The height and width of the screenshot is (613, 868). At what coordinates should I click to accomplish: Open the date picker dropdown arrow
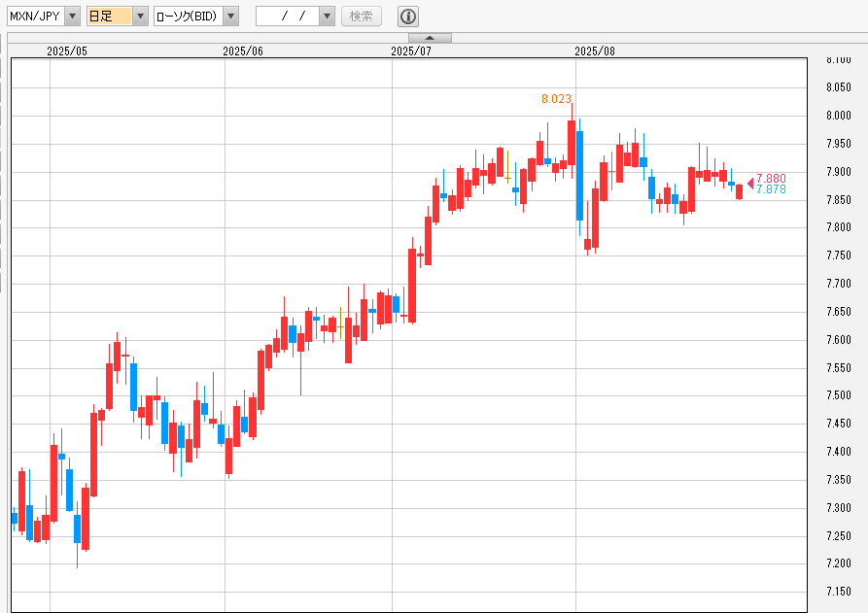pyautogui.click(x=327, y=17)
